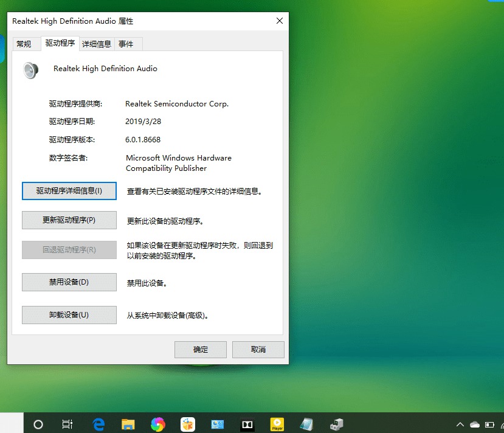Click the 驱动程序版本 label
Viewport: 504px width, 433px height.
72,140
